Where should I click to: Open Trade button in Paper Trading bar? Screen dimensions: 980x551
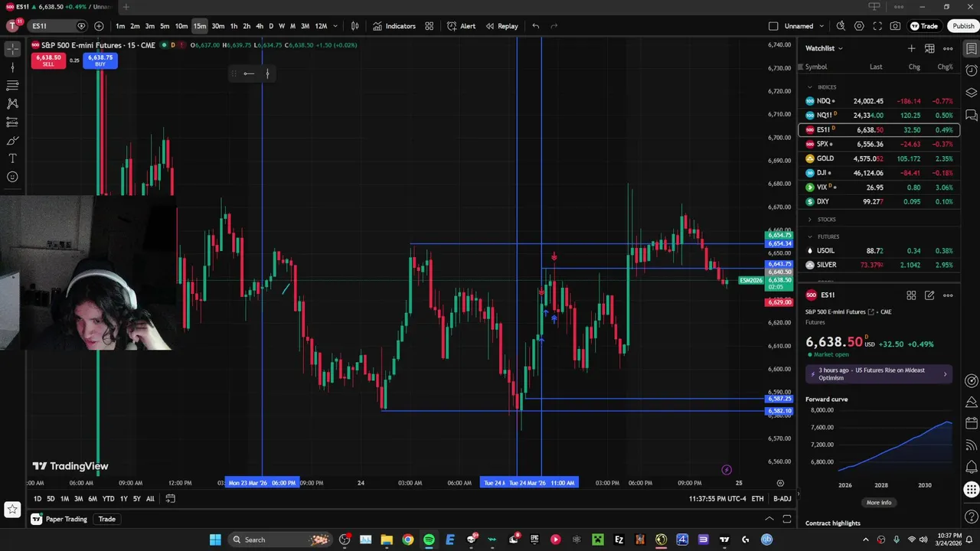point(106,519)
